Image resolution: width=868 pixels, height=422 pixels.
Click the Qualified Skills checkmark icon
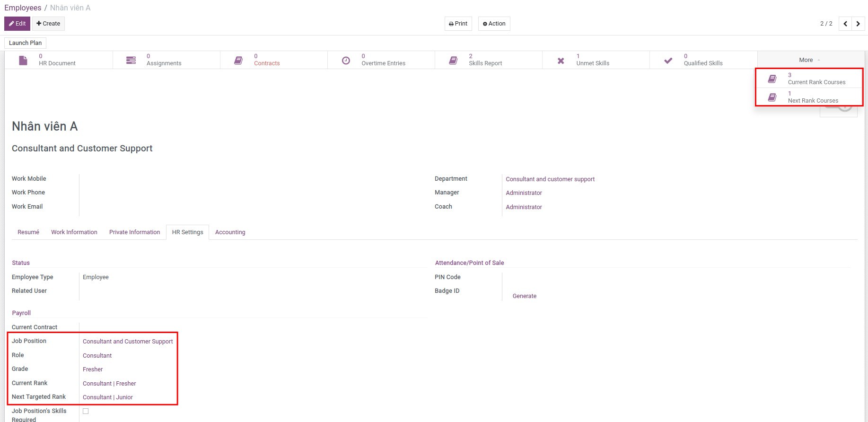[x=668, y=60]
